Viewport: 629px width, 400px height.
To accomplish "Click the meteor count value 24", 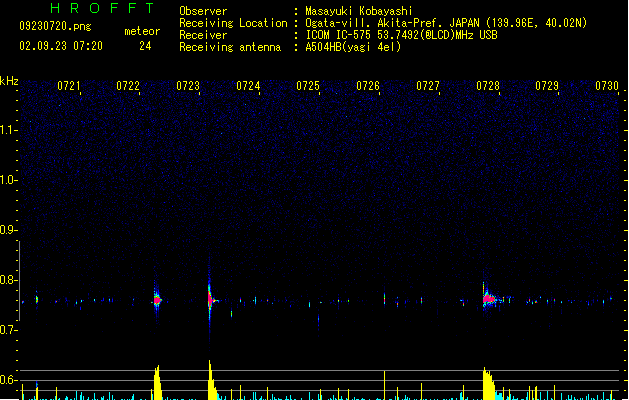I will point(145,46).
